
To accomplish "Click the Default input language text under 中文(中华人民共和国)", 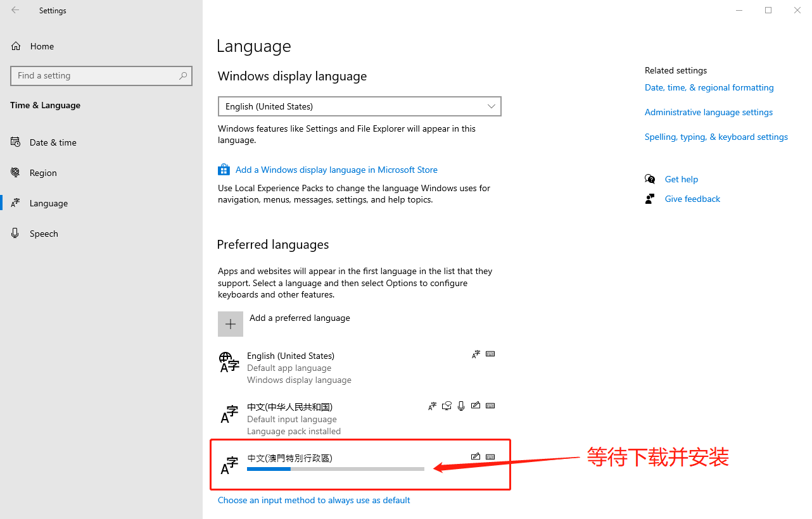I will click(x=292, y=419).
